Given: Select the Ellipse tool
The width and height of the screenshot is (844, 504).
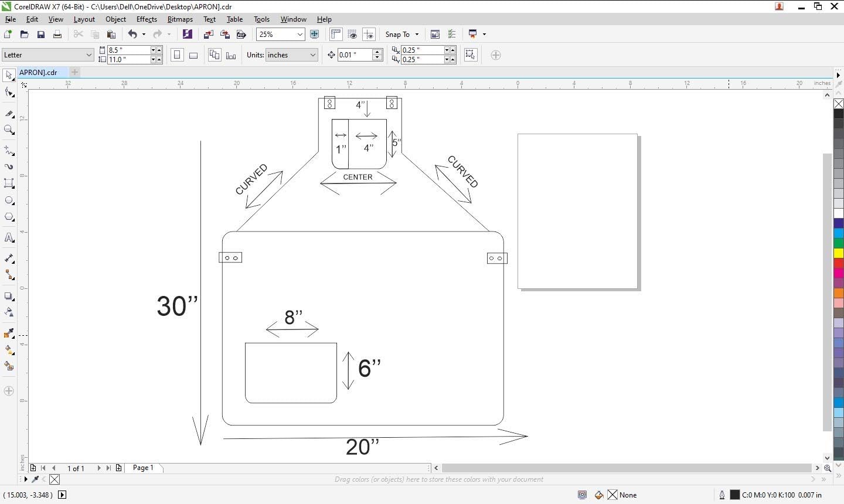Looking at the screenshot, I should coord(9,200).
